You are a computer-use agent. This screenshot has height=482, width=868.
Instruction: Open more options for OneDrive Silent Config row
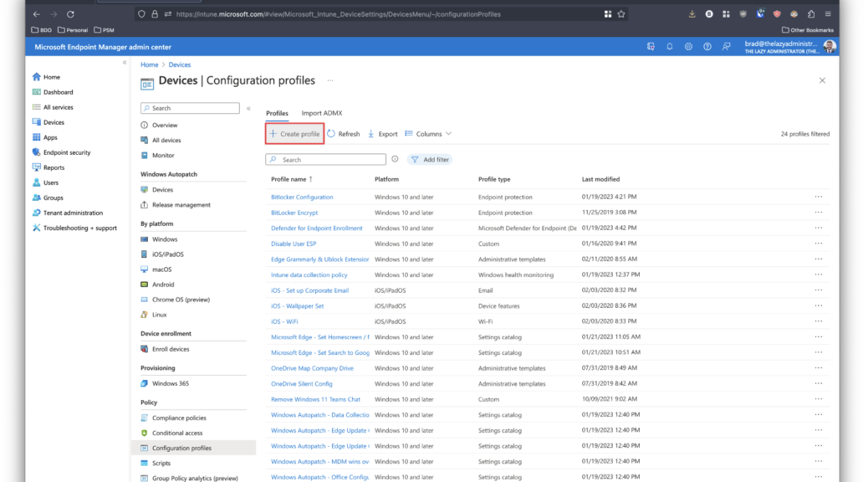[x=819, y=383]
